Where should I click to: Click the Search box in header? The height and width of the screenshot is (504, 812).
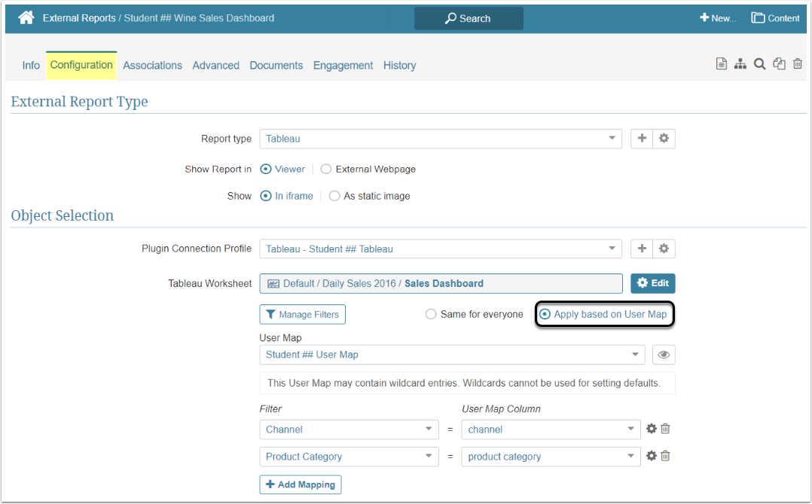[469, 18]
